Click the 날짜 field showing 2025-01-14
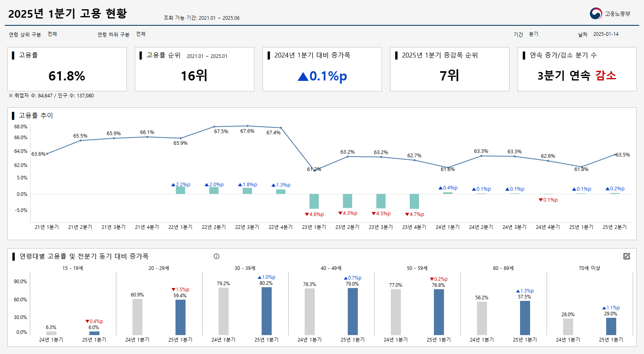 pyautogui.click(x=605, y=34)
